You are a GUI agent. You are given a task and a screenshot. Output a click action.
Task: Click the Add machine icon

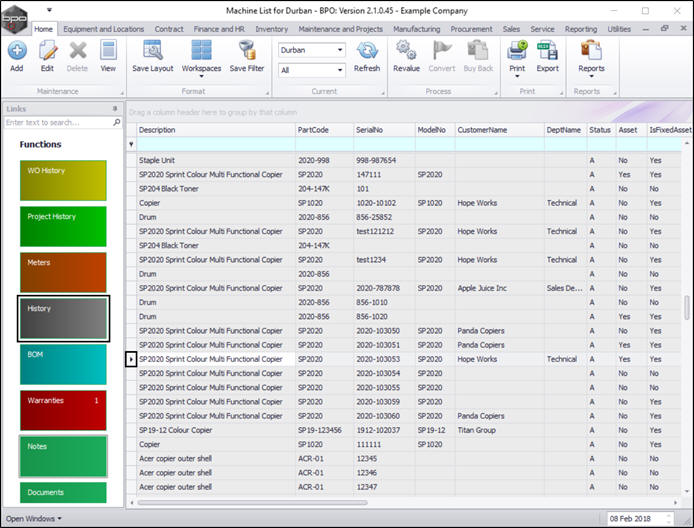click(x=17, y=50)
